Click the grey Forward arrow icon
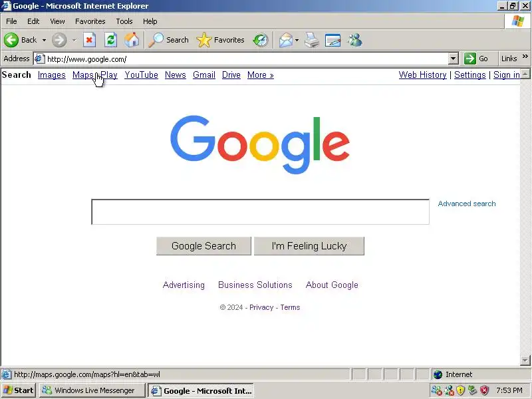The width and height of the screenshot is (532, 399). [59, 40]
